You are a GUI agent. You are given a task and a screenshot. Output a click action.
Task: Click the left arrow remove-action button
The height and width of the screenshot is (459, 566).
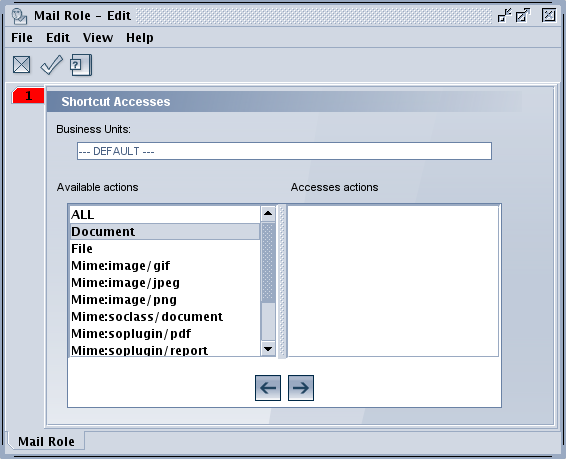268,388
